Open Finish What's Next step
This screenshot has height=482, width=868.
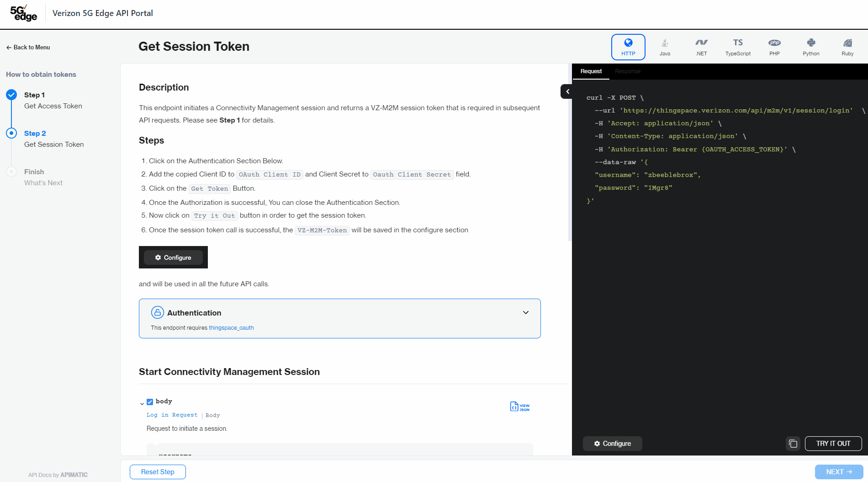[x=43, y=177]
